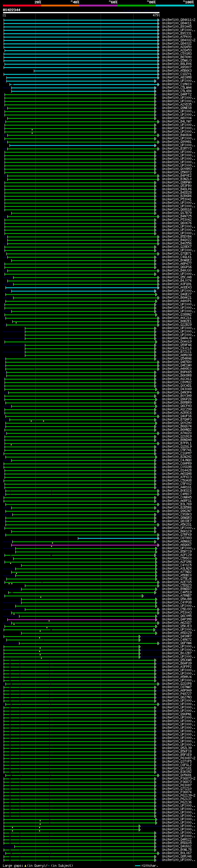Click the orange ~40% identity legend segment

60,6
